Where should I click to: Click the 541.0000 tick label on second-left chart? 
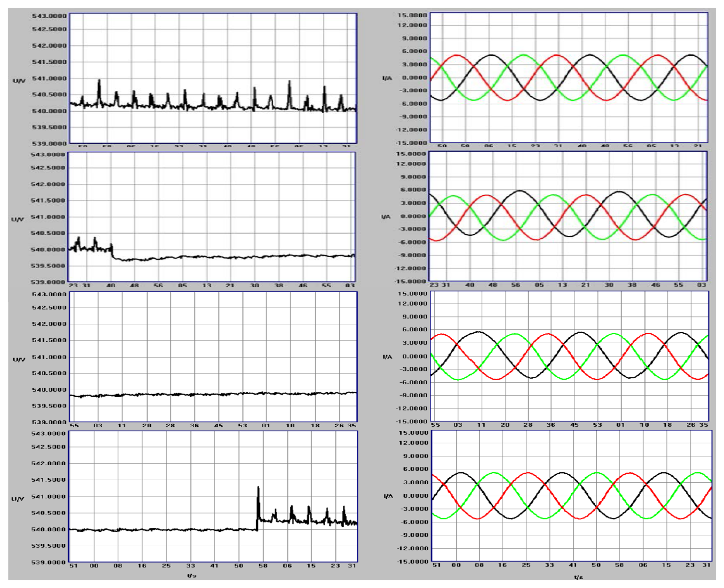tap(48, 217)
